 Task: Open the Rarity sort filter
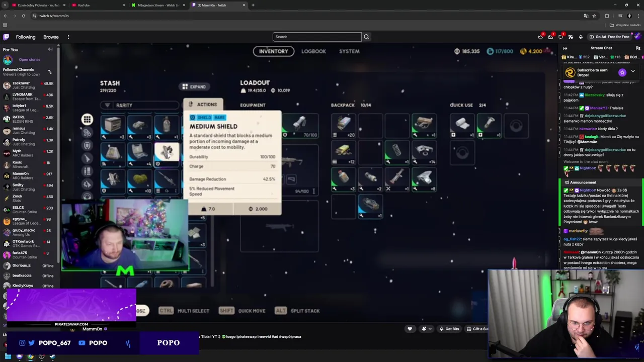pos(140,105)
